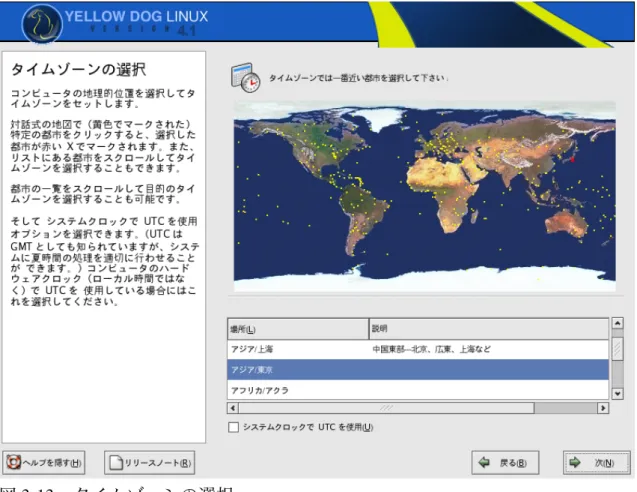Viewport: 637px width, 492px height.
Task: Click the green left arrow back icon
Action: tap(484, 462)
